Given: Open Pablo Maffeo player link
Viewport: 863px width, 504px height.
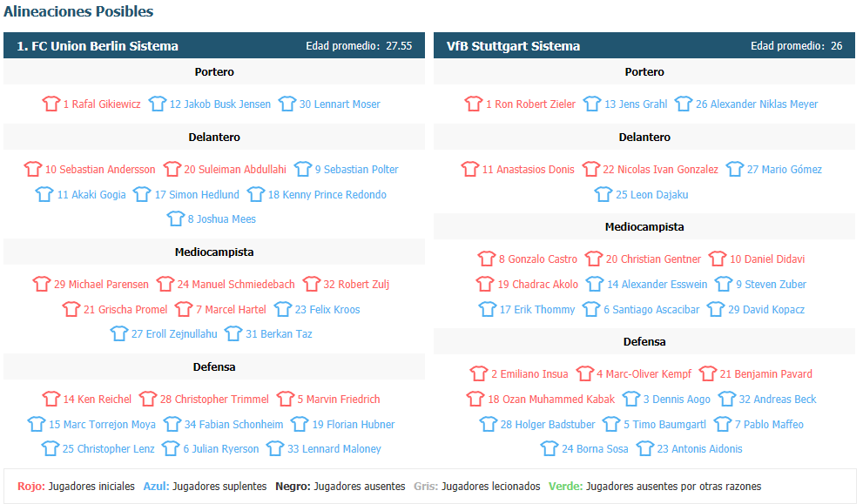Looking at the screenshot, I should tap(769, 425).
